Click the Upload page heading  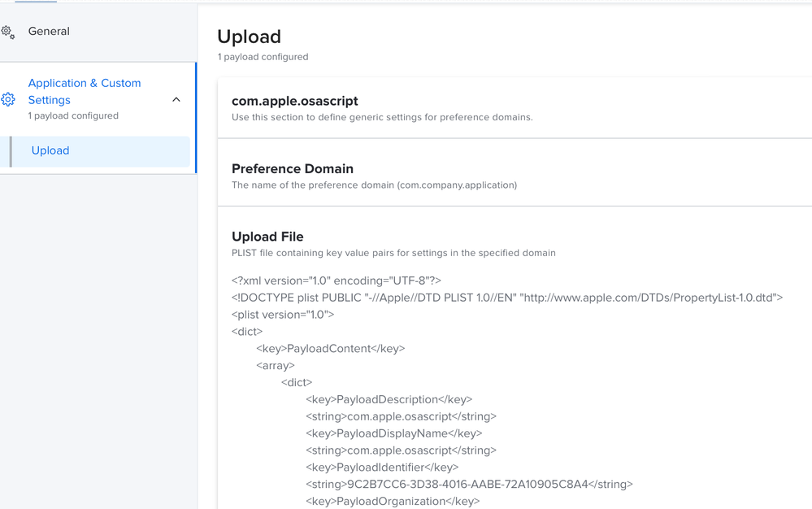(249, 37)
